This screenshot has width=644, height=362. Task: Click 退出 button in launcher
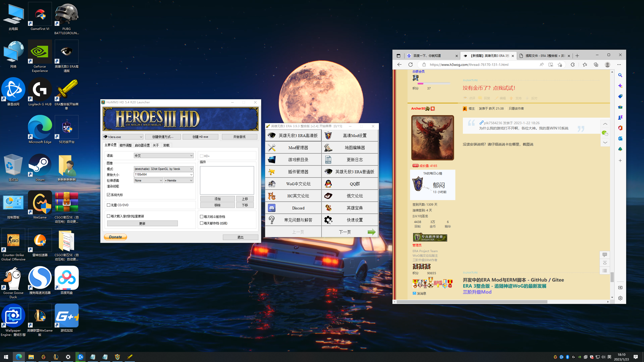[240, 237]
